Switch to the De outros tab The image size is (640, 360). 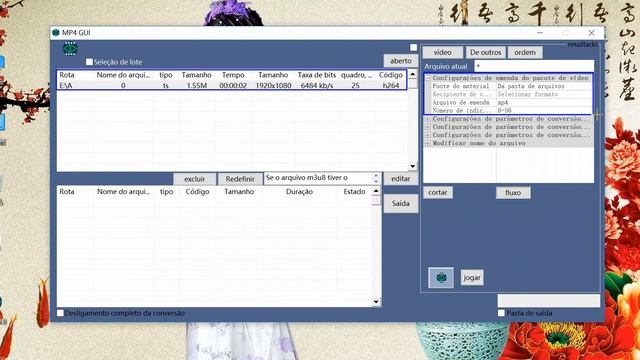[485, 52]
